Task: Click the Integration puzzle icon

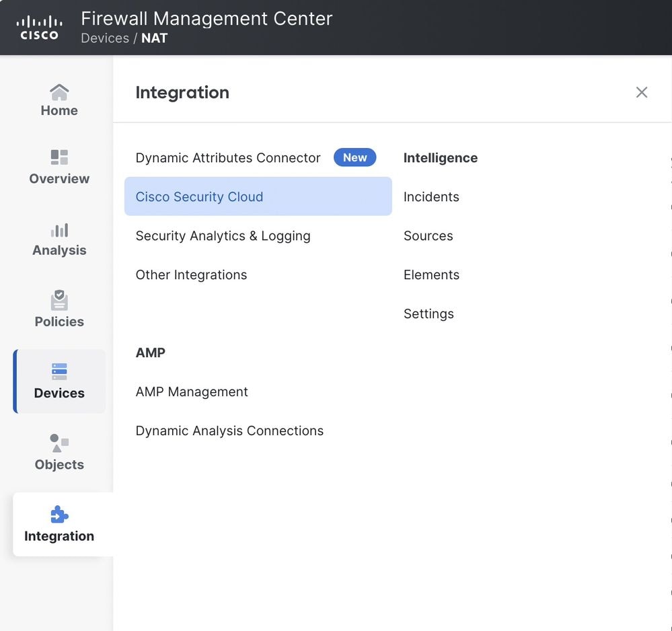Action: click(59, 515)
